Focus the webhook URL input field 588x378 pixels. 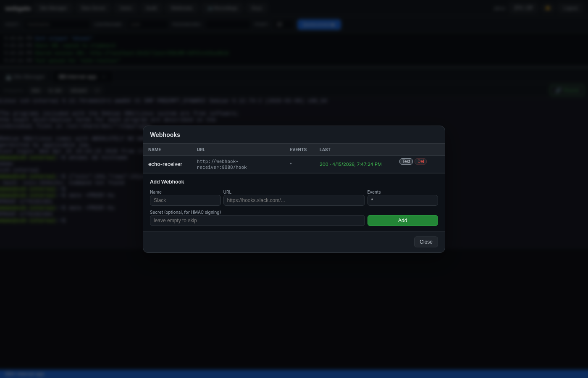tap(294, 200)
